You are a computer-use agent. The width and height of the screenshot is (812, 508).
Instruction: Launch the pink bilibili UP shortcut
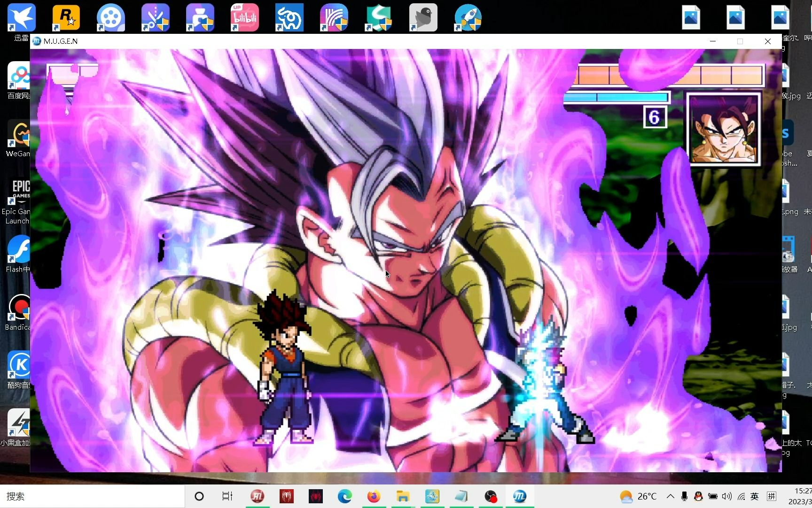click(245, 18)
